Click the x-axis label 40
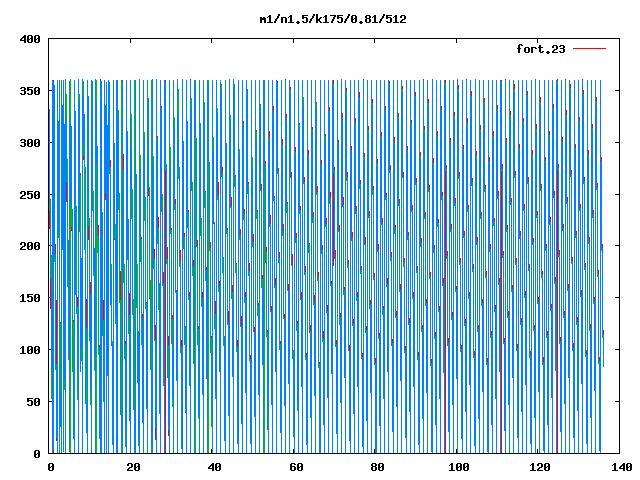640x480 pixels. (x=215, y=467)
